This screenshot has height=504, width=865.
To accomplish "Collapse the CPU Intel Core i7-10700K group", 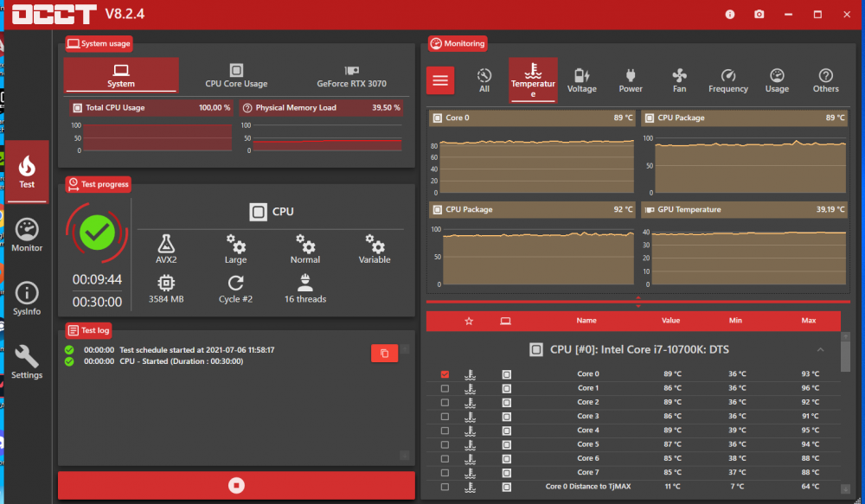I will 820,349.
